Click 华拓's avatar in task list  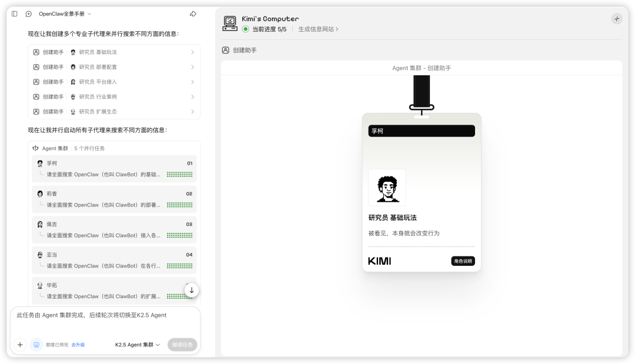(40, 285)
